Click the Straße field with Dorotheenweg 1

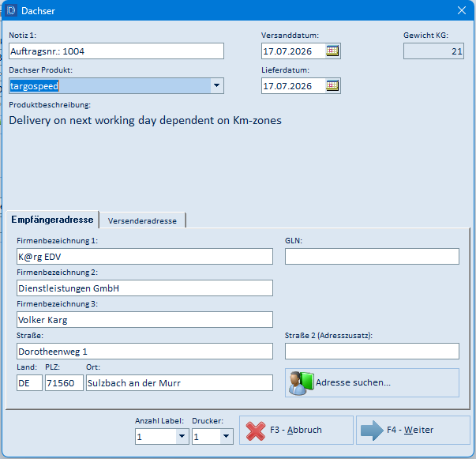[144, 351]
